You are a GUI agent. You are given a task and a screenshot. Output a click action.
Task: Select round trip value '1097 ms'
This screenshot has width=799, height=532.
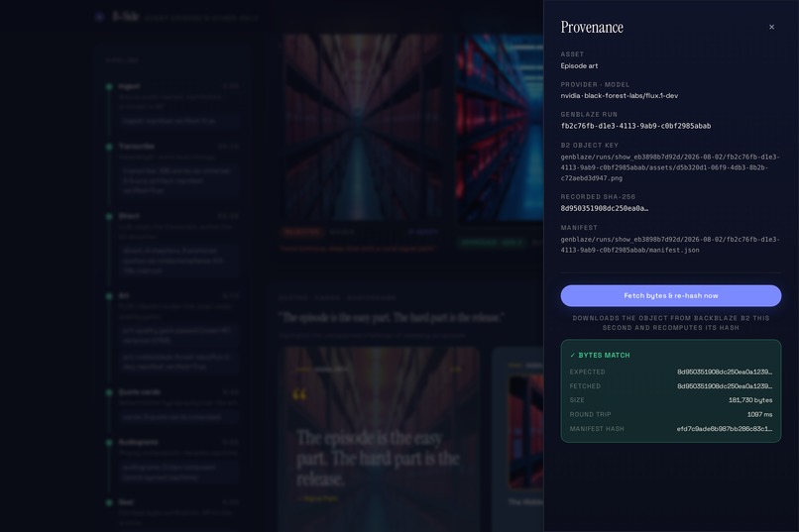coord(759,414)
